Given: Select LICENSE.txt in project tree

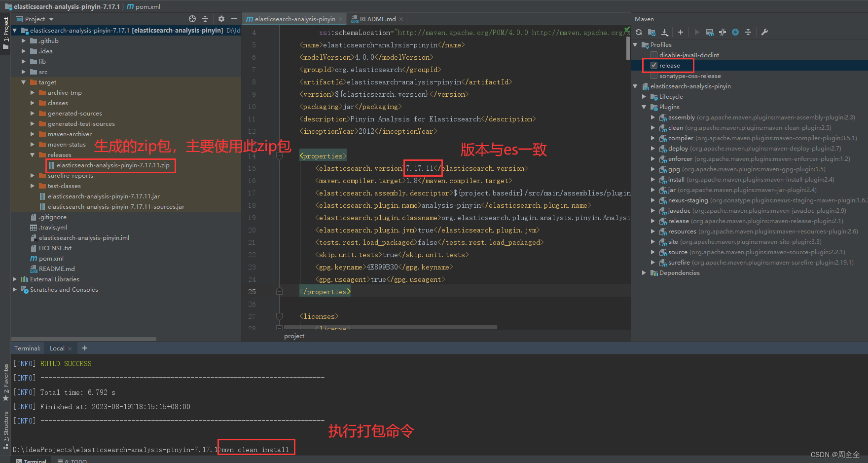Looking at the screenshot, I should point(51,248).
